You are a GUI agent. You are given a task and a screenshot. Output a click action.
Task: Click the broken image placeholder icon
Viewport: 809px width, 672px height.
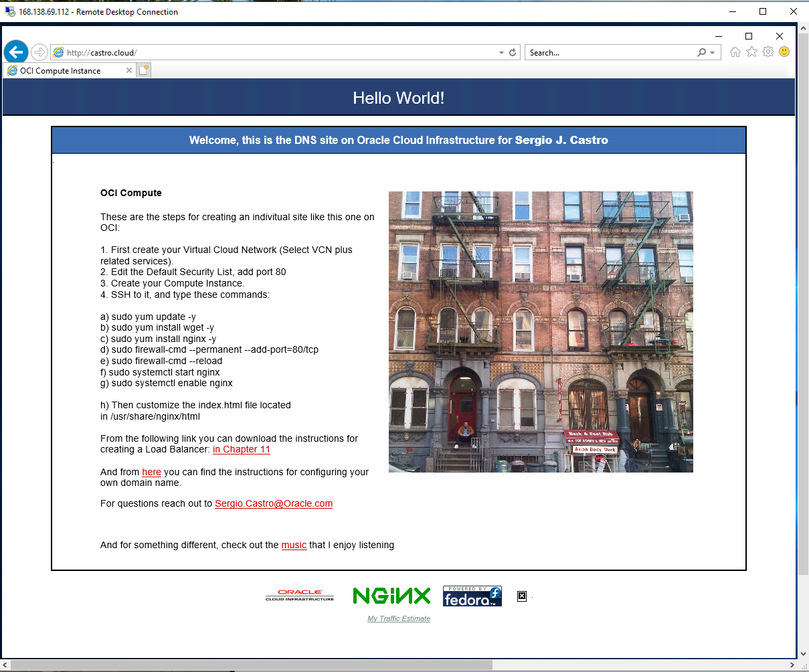(x=522, y=596)
